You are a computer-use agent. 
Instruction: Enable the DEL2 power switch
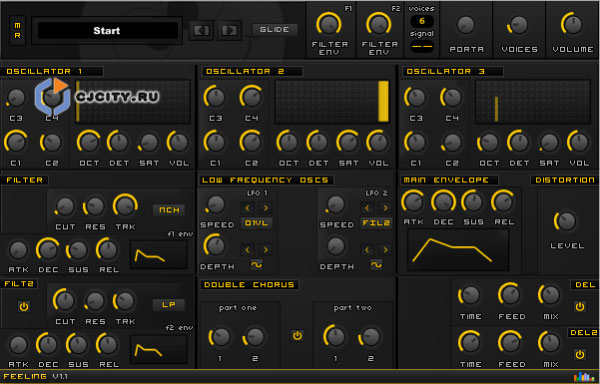(580, 354)
